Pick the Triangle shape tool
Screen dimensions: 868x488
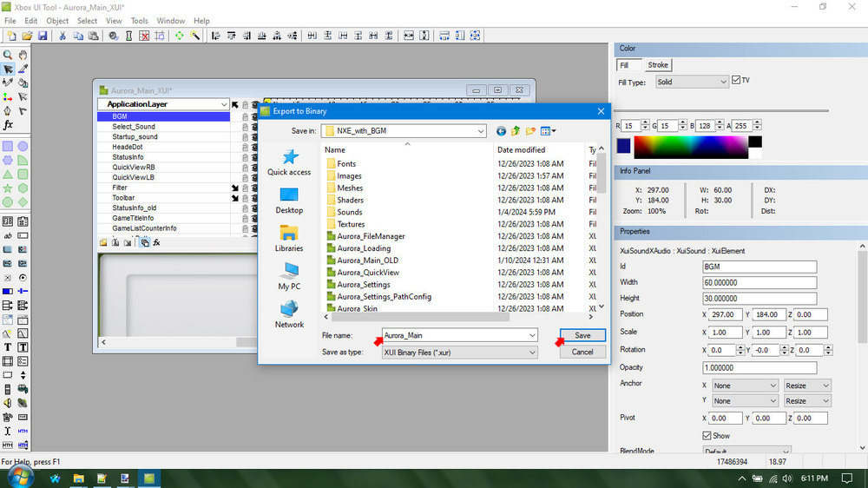coord(8,175)
